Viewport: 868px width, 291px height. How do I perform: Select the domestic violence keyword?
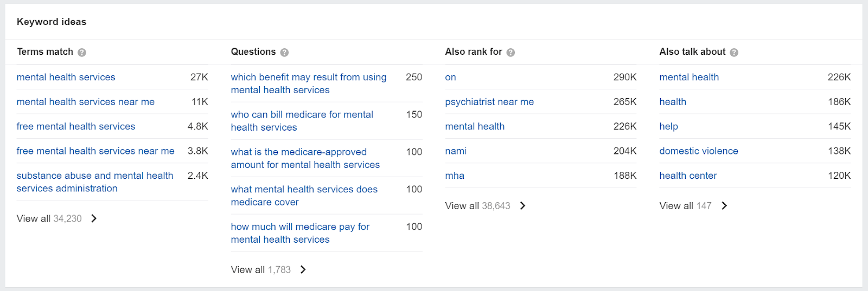click(x=699, y=151)
